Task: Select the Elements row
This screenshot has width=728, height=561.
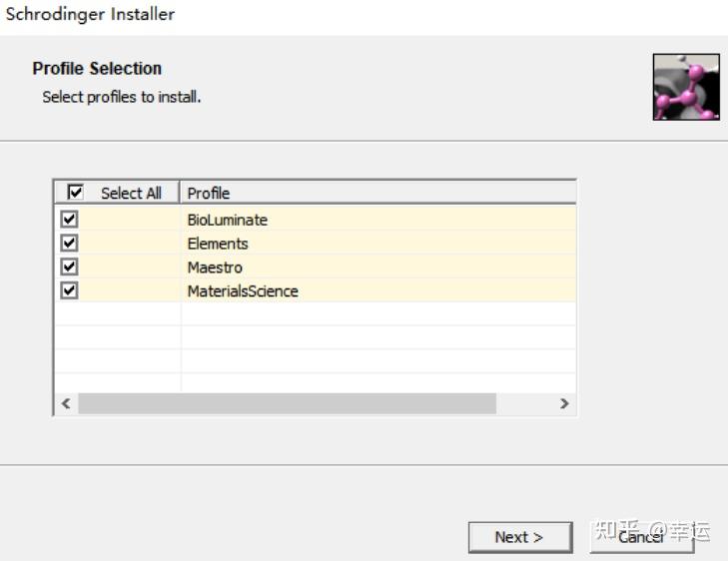Action: 316,244
